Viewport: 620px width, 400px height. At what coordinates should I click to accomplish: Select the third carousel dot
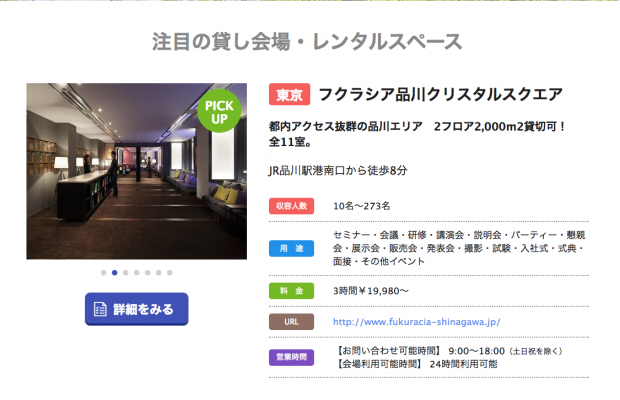[x=126, y=273]
